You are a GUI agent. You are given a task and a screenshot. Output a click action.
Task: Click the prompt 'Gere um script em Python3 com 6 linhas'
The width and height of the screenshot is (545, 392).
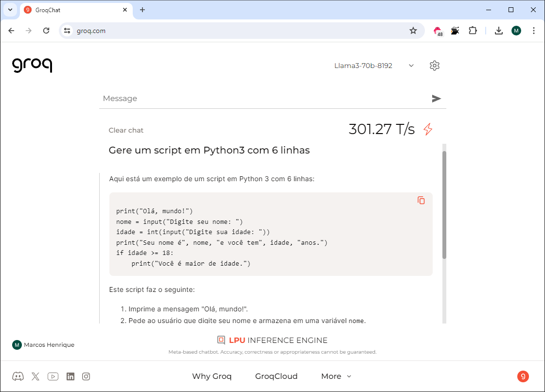tap(209, 151)
